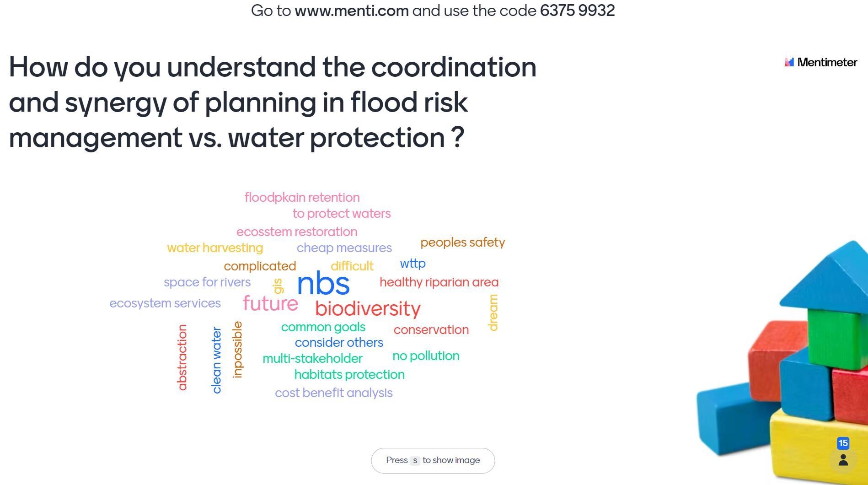Click the 'water harvesting' phrase

(x=215, y=248)
